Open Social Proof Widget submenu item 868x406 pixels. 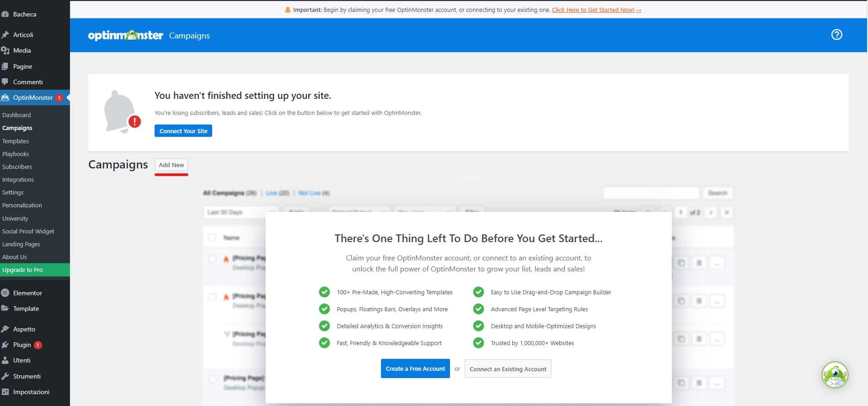coord(28,231)
